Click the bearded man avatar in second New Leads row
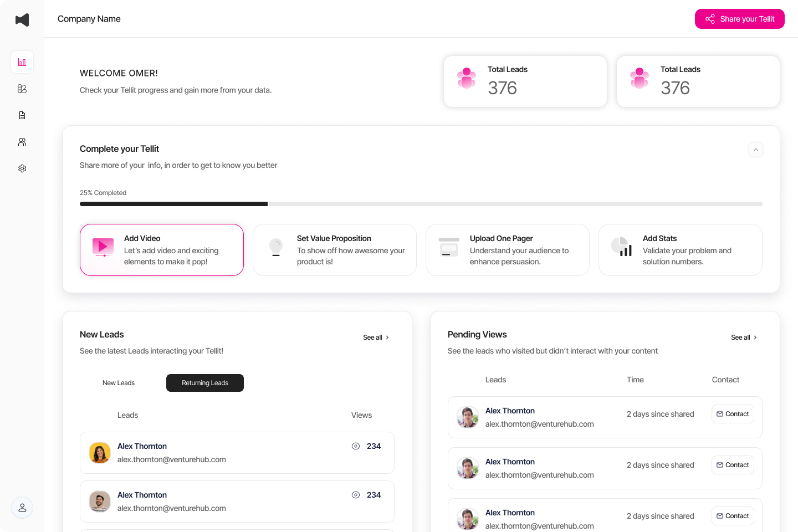The image size is (798, 532). (100, 502)
